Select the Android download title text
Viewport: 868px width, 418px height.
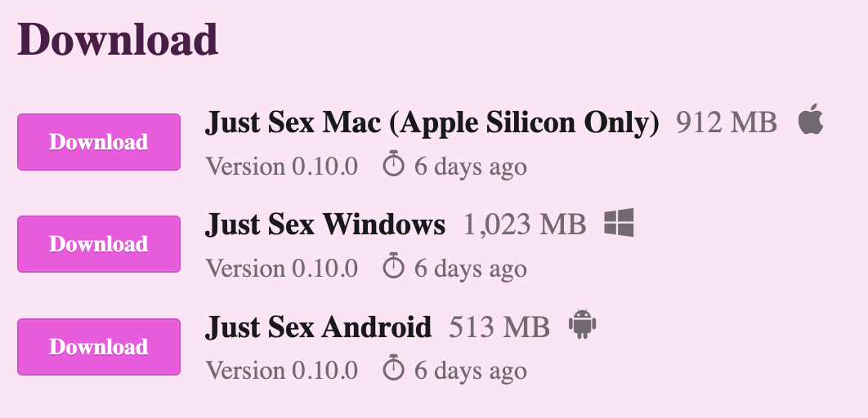click(318, 327)
